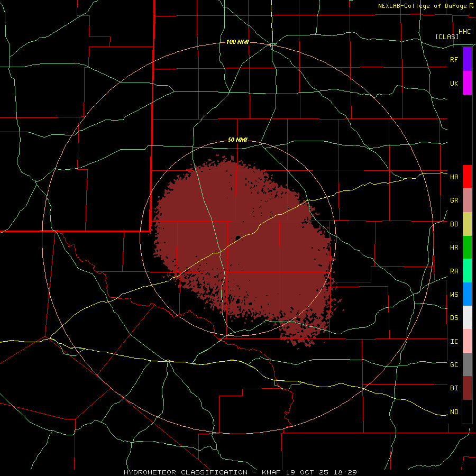Click the BI dark red legend swatch
Image resolution: width=476 pixels, height=476 pixels.
click(x=467, y=388)
